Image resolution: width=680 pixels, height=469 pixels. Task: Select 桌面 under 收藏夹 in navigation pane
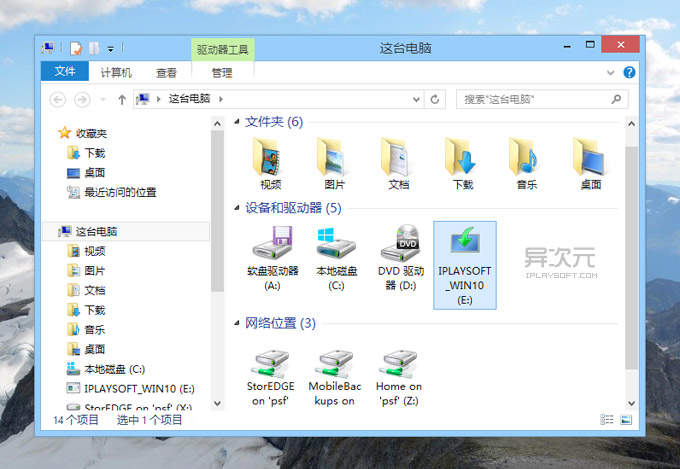[94, 173]
